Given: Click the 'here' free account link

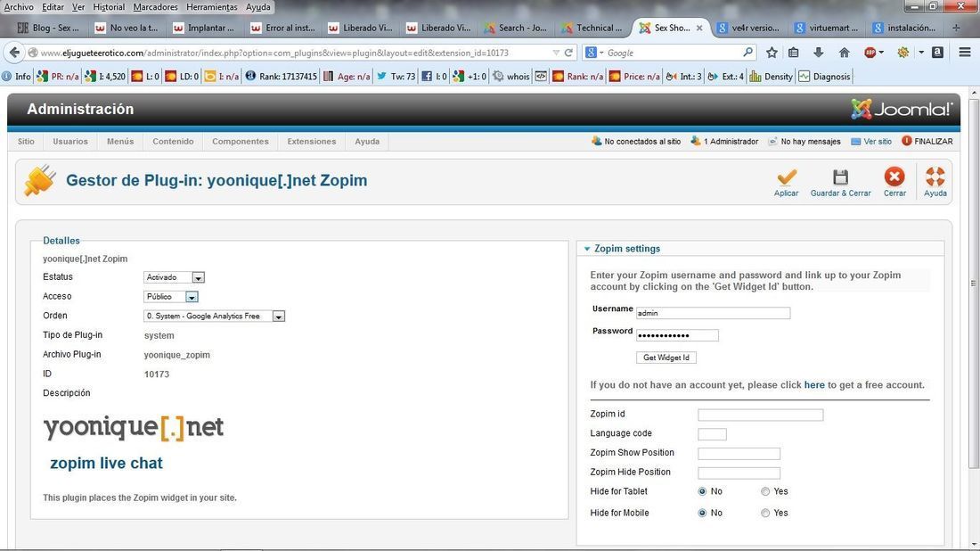Looking at the screenshot, I should [x=814, y=385].
